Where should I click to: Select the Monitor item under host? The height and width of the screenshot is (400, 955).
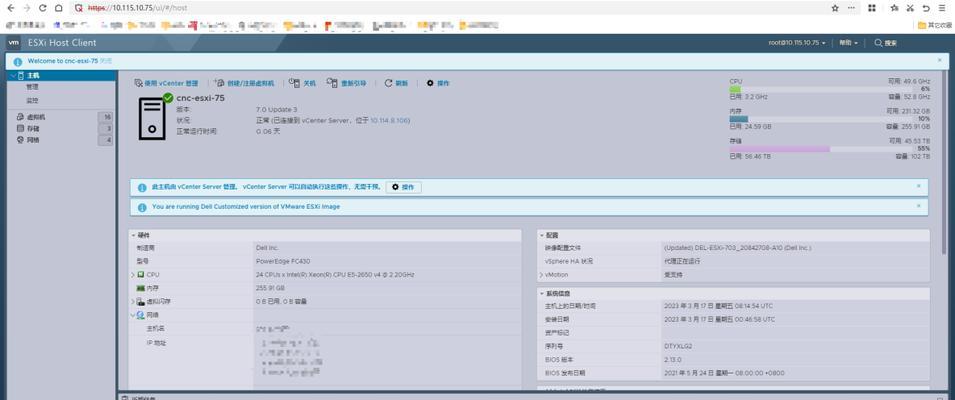(32, 100)
